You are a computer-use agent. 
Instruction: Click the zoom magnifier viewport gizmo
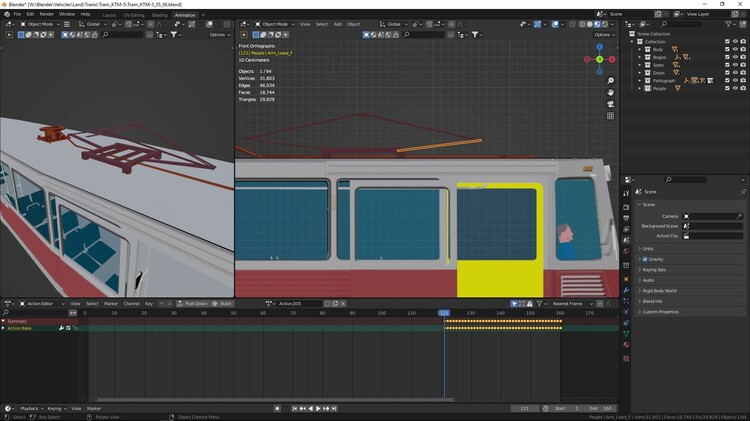(611, 80)
